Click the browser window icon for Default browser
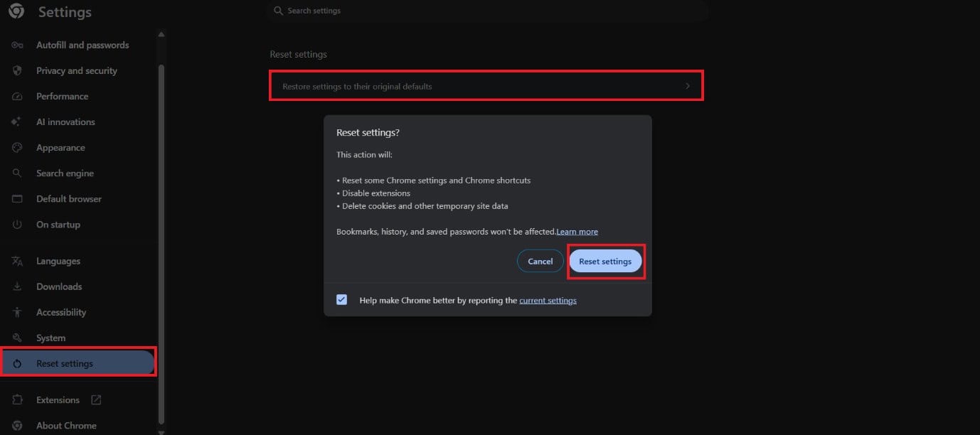 point(18,198)
